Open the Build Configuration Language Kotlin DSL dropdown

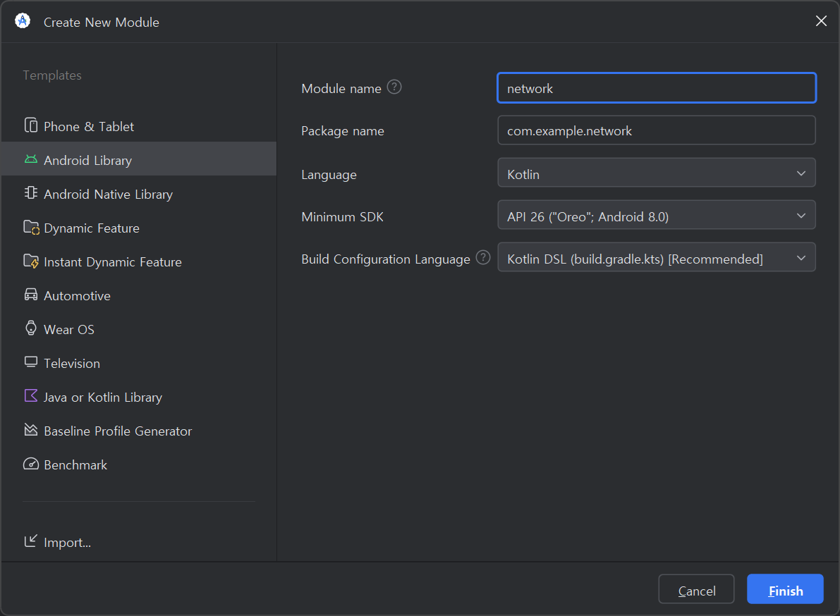(656, 257)
